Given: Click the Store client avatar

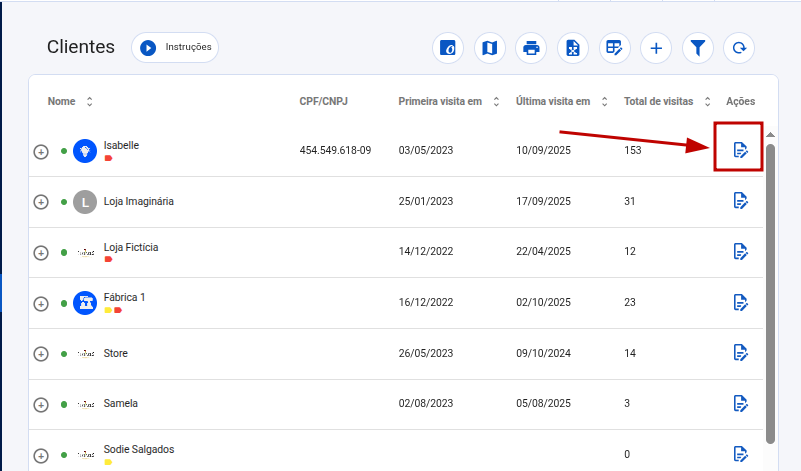Looking at the screenshot, I should click(86, 354).
